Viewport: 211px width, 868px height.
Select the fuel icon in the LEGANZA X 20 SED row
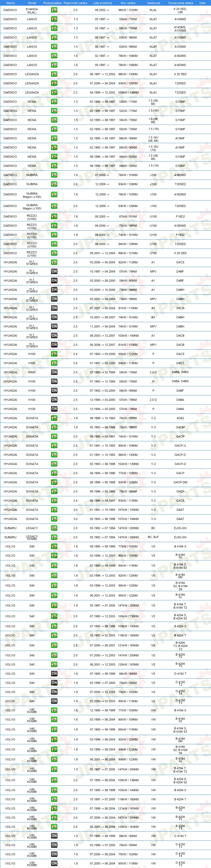[54, 74]
